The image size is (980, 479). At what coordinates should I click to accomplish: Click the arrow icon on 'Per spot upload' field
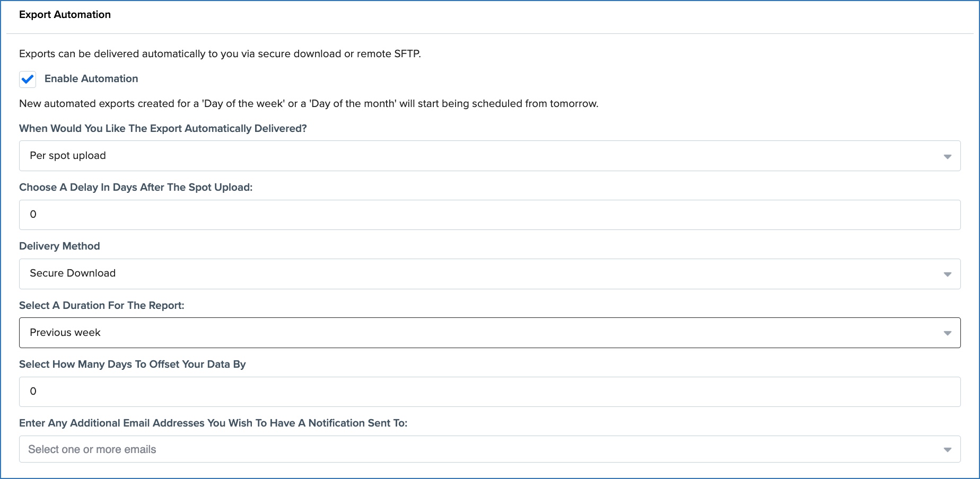(x=947, y=156)
